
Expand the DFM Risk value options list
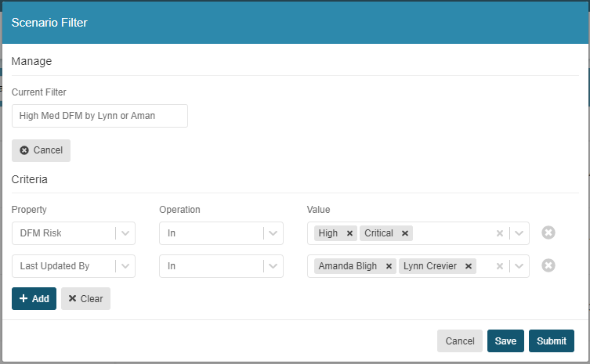pyautogui.click(x=519, y=233)
